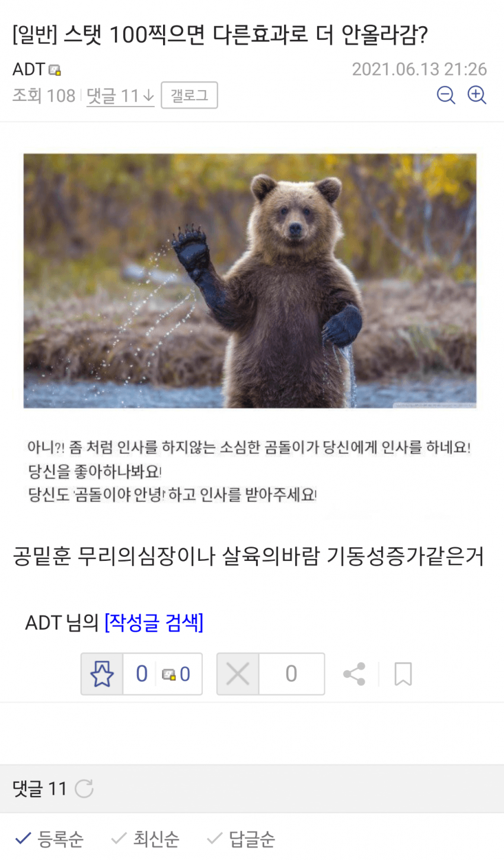Share post via share icon

[354, 674]
